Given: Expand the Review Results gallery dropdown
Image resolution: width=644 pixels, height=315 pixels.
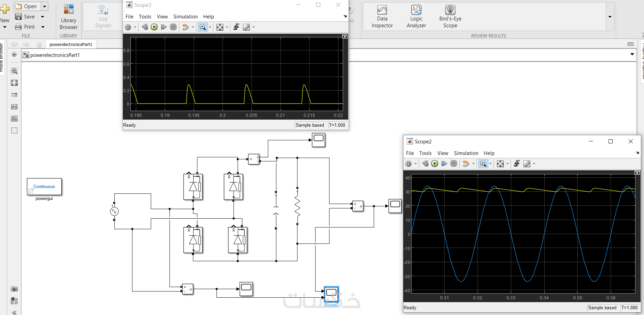Looking at the screenshot, I should (610, 17).
